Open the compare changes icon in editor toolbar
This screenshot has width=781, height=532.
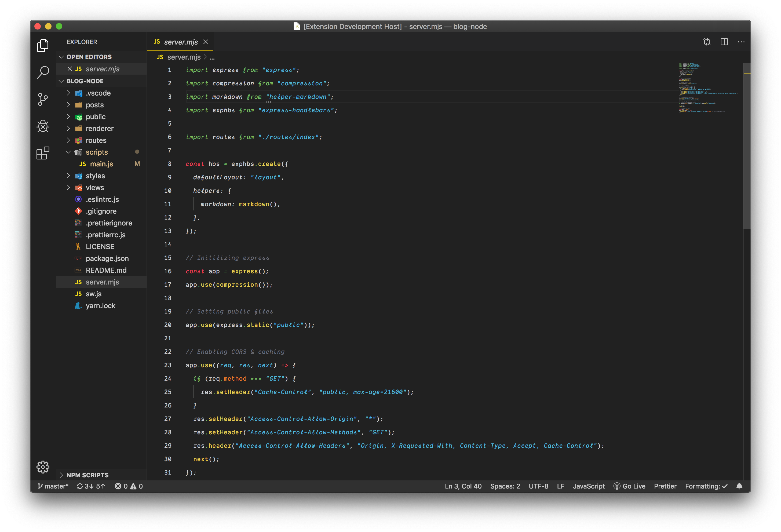coord(707,42)
